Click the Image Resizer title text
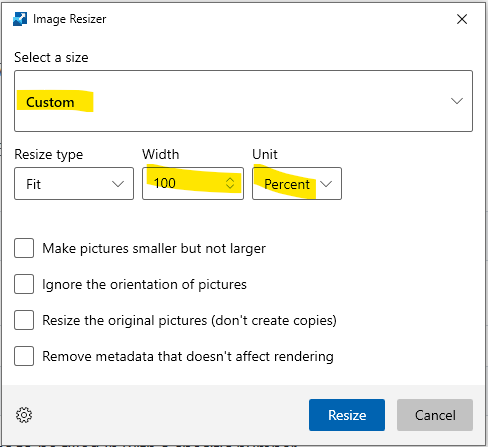The height and width of the screenshot is (447, 488). [70, 19]
